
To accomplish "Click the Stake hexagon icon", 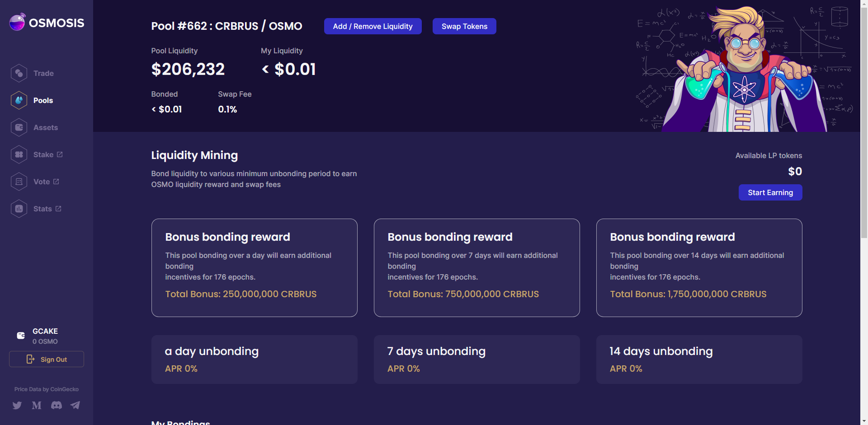I will tap(19, 154).
